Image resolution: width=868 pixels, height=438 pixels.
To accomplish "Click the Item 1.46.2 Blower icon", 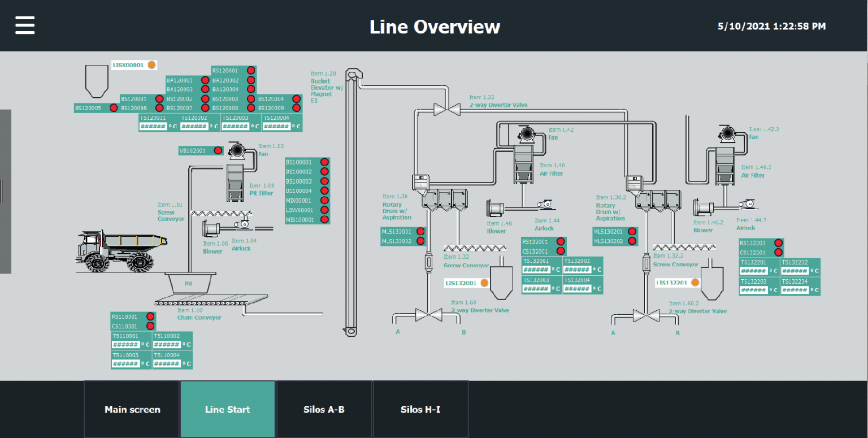I will tap(702, 208).
